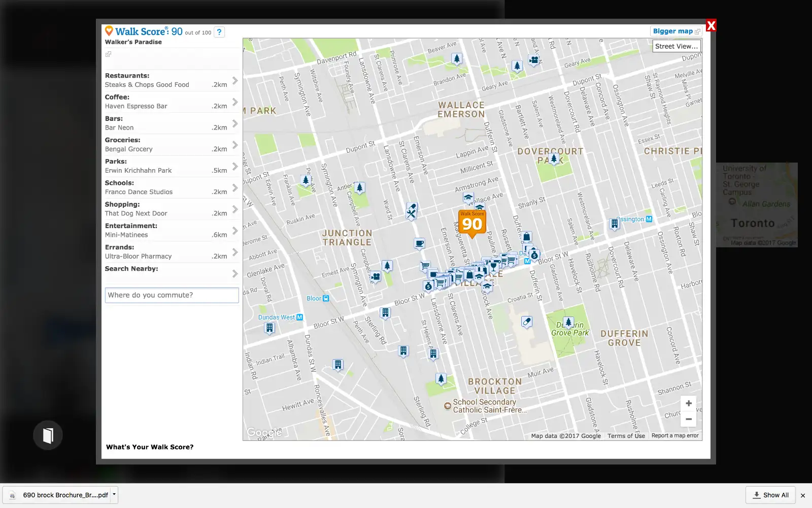
Task: Expand the Shopping category
Action: 235,209
